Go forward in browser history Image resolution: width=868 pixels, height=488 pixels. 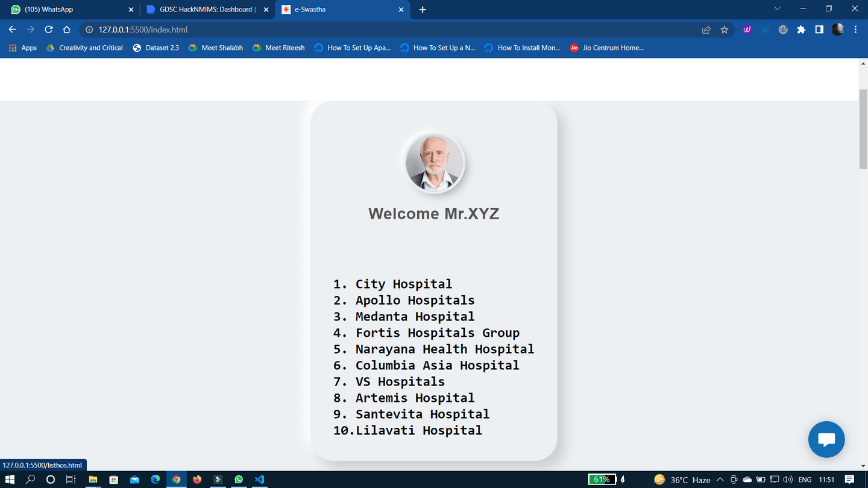(x=30, y=30)
